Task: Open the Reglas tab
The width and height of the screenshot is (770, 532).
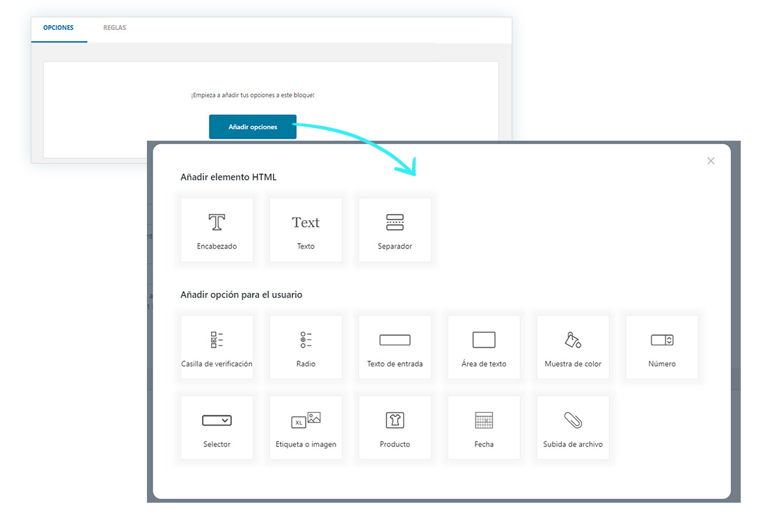Action: click(114, 28)
